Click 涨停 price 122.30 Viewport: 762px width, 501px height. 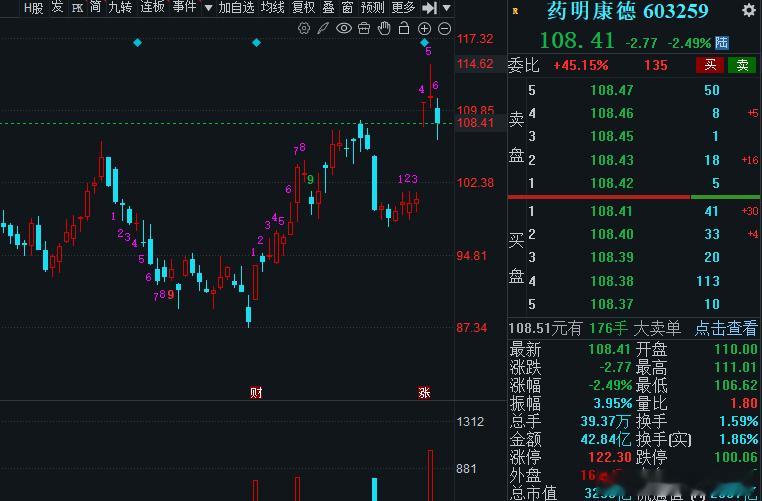[609, 457]
